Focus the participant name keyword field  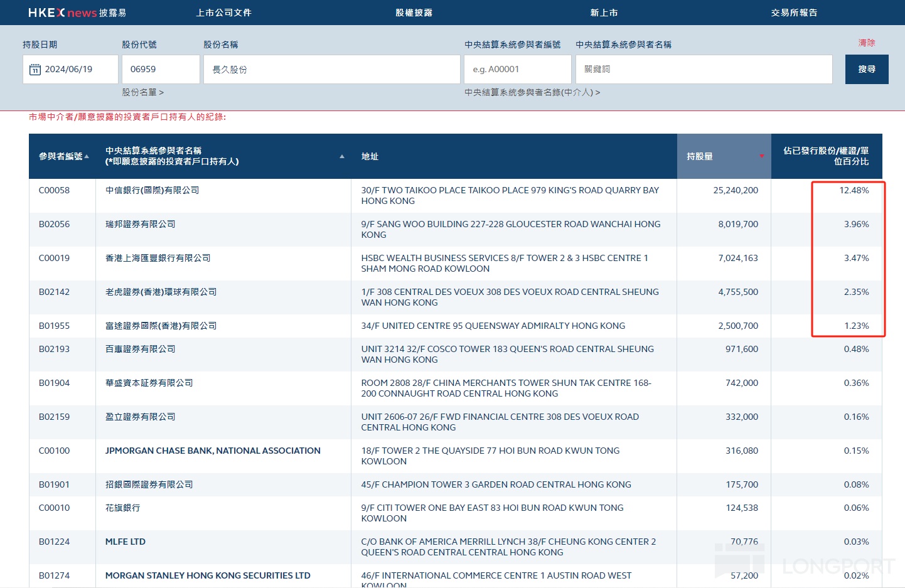(704, 69)
